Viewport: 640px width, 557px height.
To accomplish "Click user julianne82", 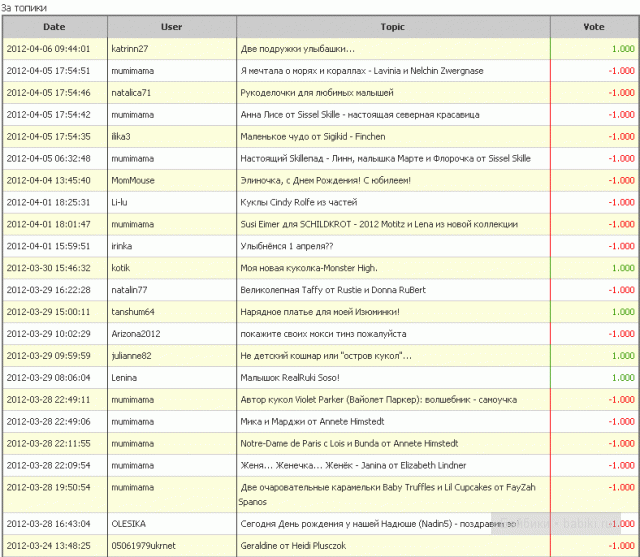I will pos(132,356).
